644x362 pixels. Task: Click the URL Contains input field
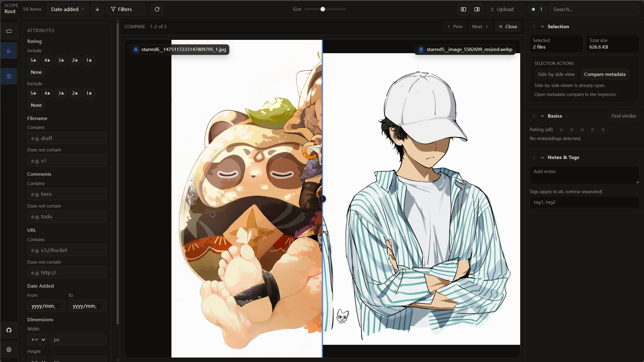click(67, 250)
